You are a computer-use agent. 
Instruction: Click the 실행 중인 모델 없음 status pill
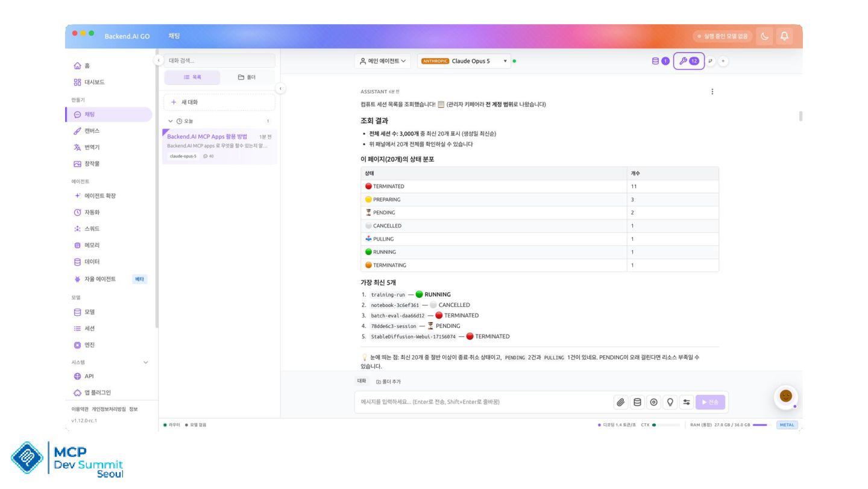(x=723, y=36)
